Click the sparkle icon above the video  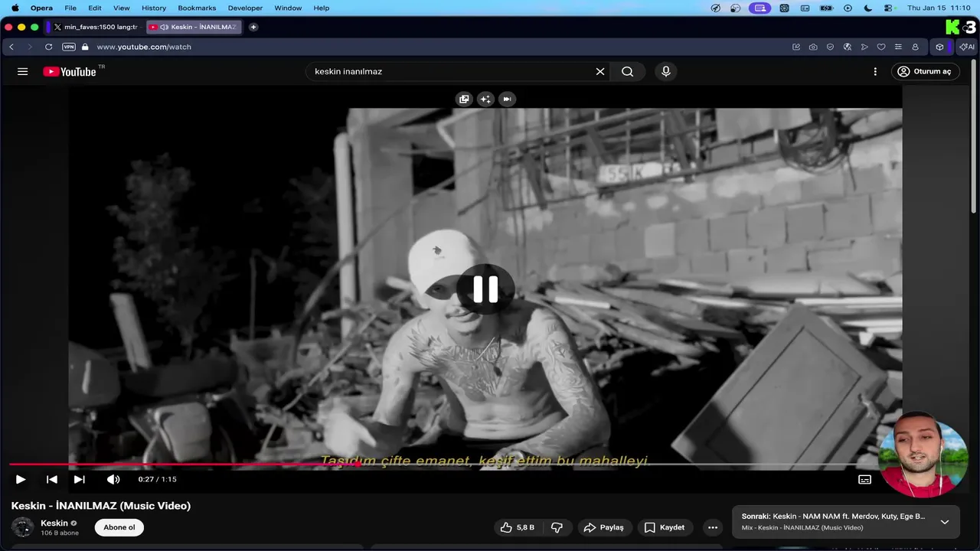[485, 99]
